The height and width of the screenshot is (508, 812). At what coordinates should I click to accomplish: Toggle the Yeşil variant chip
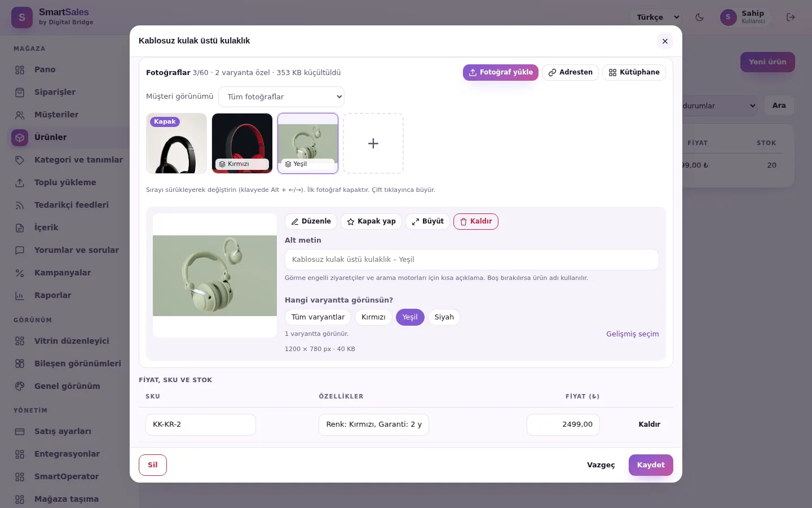[x=410, y=317]
